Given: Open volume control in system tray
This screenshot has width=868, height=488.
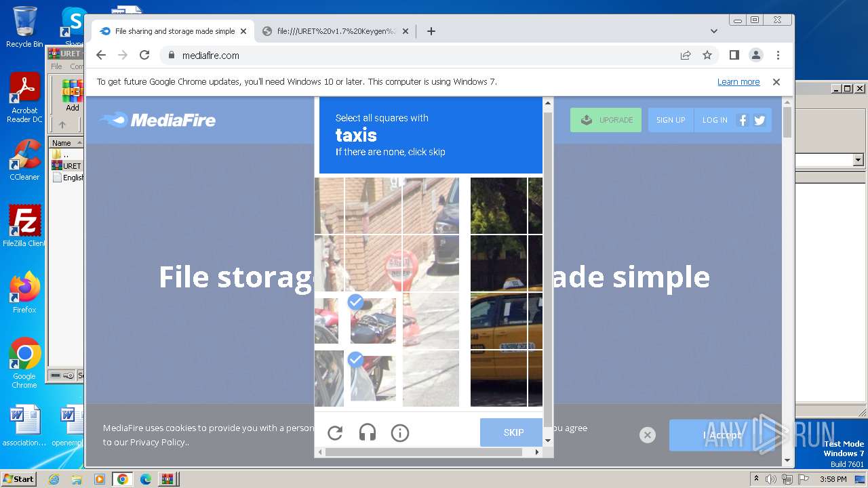Looking at the screenshot, I should [x=771, y=479].
